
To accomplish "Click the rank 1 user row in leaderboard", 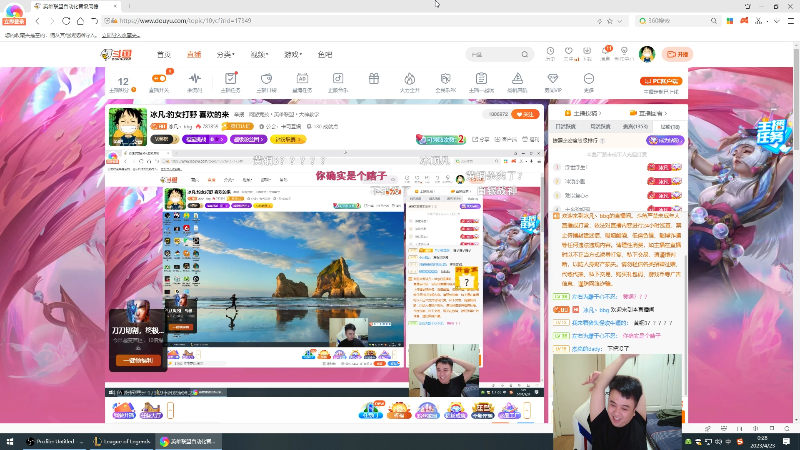I will 618,167.
